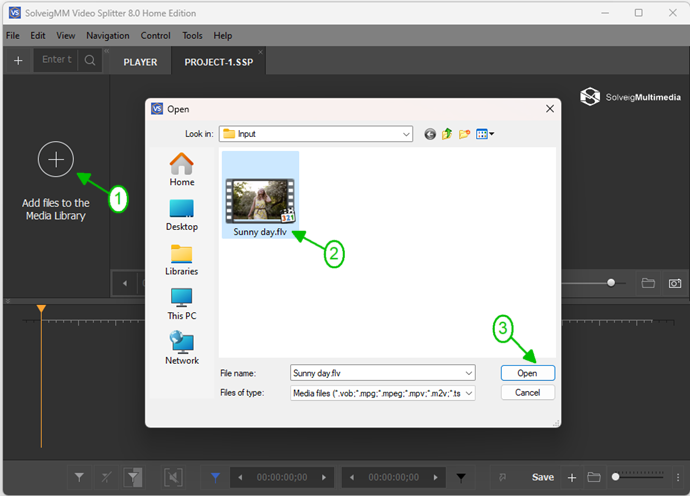Click the SolveigMultimedia logo
Viewport: 690px width, 496px height.
[x=630, y=97]
